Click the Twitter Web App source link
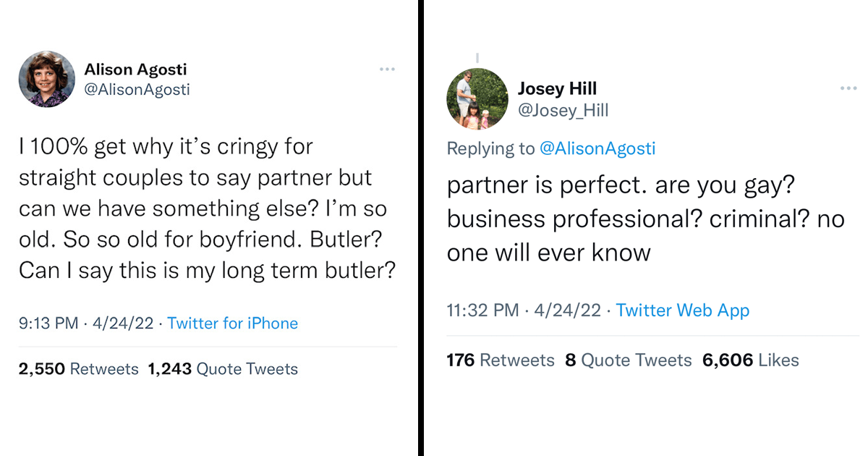Image resolution: width=868 pixels, height=456 pixels. (682, 311)
